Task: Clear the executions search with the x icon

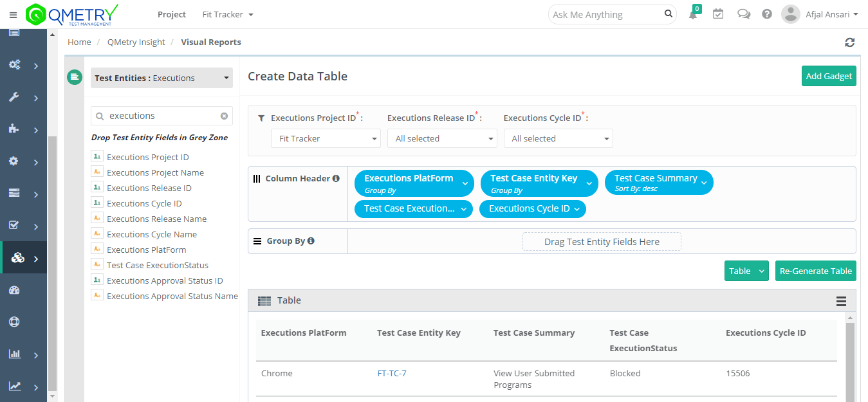Action: (x=225, y=115)
